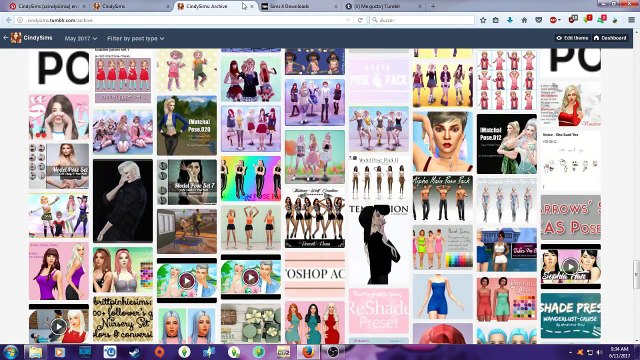The image size is (640, 360).
Task: Click the volume icon in system tray
Action: 600,352
